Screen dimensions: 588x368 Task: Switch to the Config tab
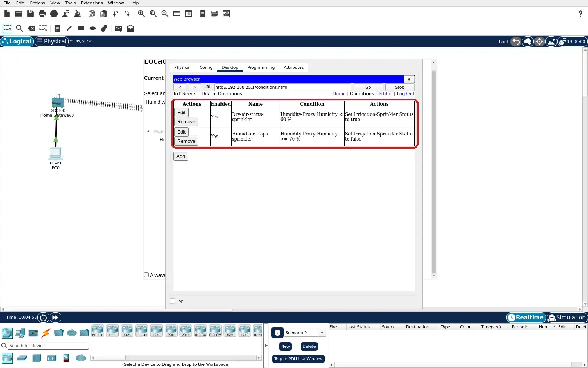(x=206, y=67)
